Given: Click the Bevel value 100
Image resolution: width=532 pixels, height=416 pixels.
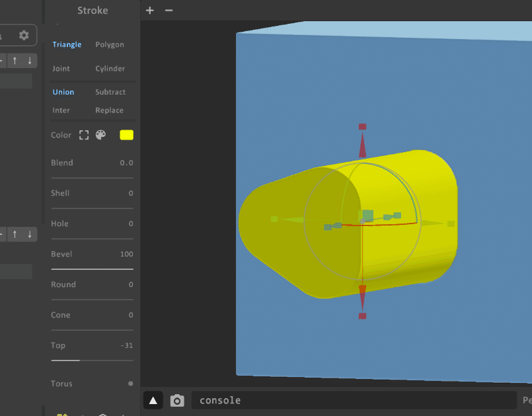Looking at the screenshot, I should click(x=126, y=254).
